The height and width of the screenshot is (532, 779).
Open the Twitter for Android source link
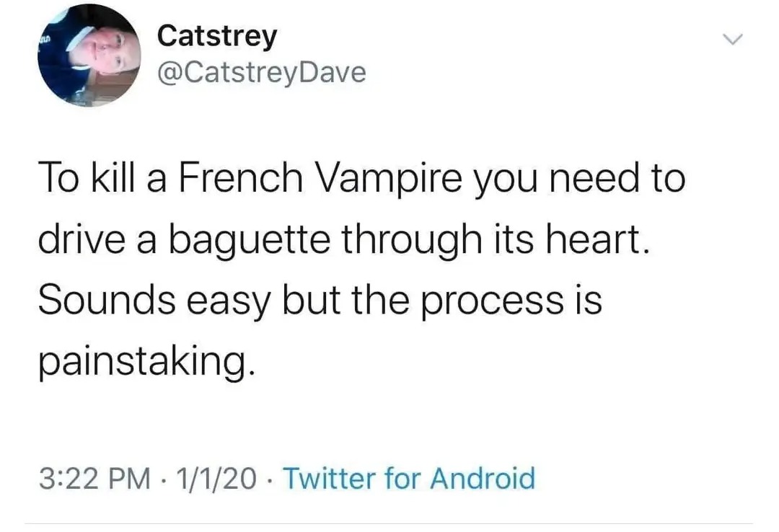point(409,478)
